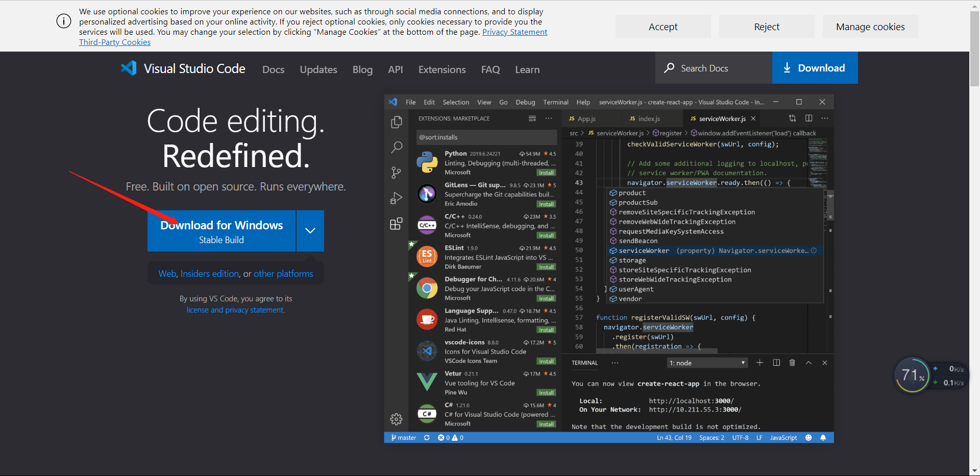This screenshot has height=476, width=980.
Task: Open Debug icon in the preview activity bar
Action: (397, 198)
